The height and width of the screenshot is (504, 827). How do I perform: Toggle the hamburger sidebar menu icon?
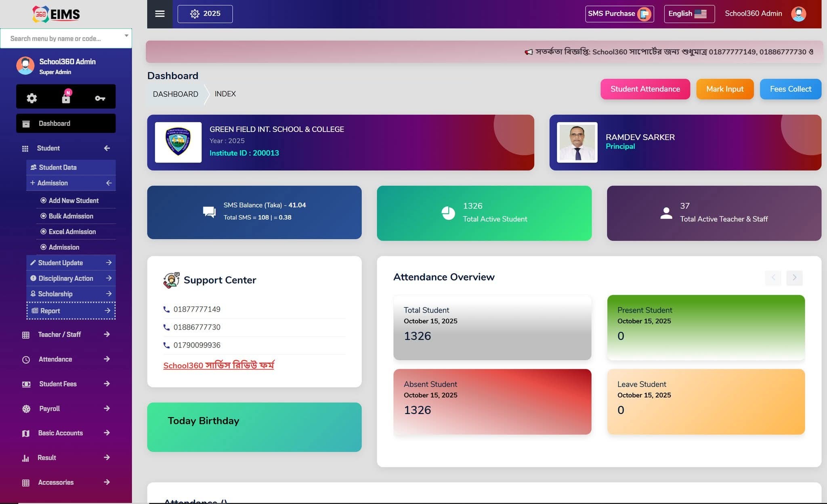tap(160, 14)
